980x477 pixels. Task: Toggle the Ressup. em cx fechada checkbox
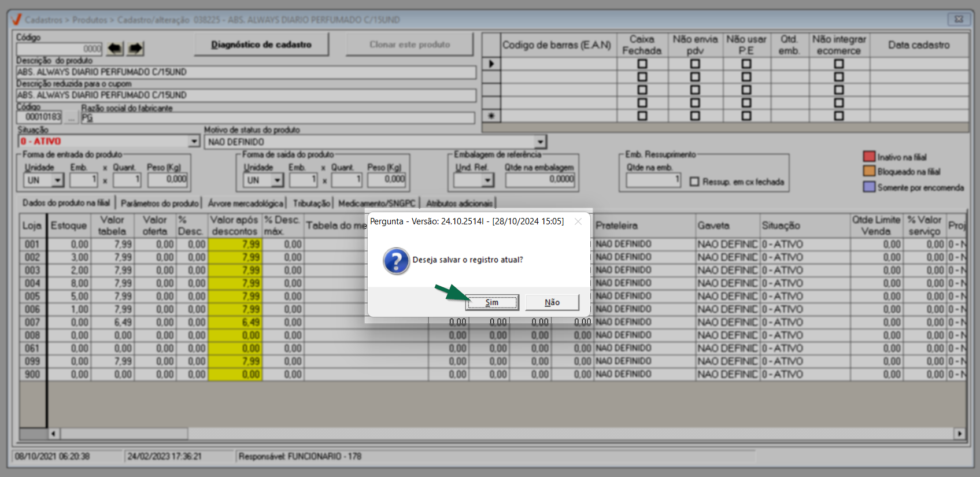click(x=694, y=182)
